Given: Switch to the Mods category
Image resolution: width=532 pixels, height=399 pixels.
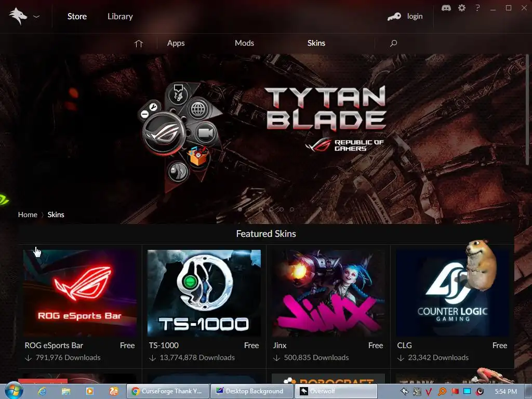Looking at the screenshot, I should pyautogui.click(x=244, y=43).
